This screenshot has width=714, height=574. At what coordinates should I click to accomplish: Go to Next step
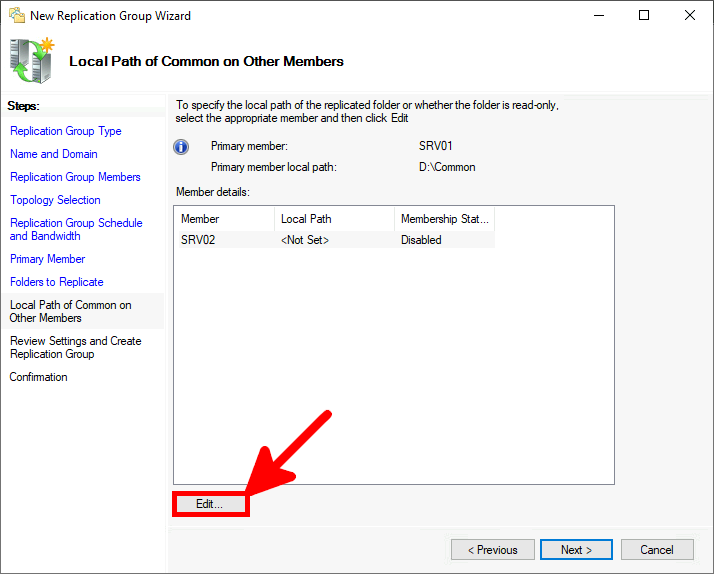coord(576,550)
